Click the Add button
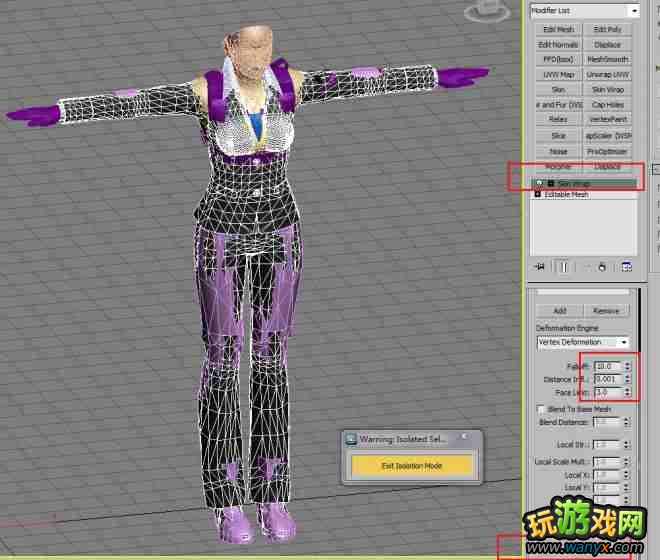Viewport: 660px width, 560px height. [560, 311]
